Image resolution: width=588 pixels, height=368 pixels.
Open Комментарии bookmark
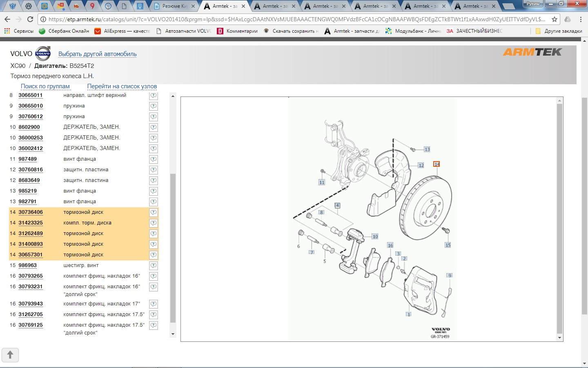pos(237,31)
